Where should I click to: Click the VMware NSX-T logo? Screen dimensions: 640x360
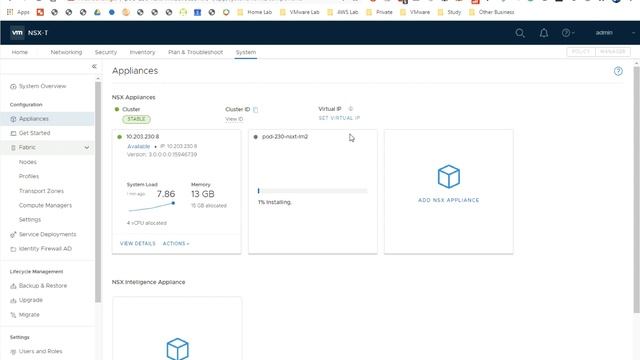(17, 33)
